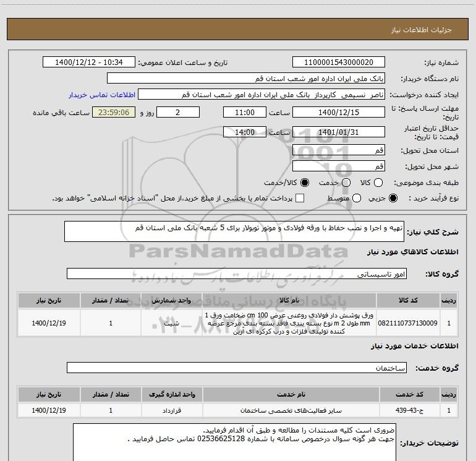
Task: Select the خدمت radio button
Action: coord(346,183)
